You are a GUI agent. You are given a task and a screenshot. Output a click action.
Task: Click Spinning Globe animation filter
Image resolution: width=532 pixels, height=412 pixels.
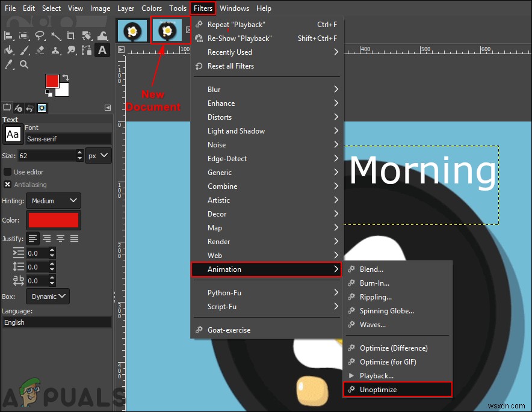(x=388, y=311)
